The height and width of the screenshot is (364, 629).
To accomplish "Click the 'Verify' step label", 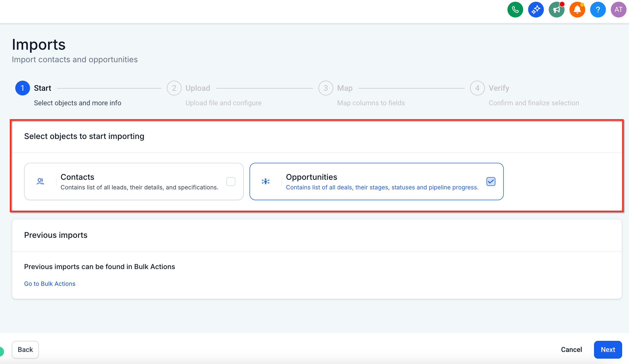I will (499, 88).
